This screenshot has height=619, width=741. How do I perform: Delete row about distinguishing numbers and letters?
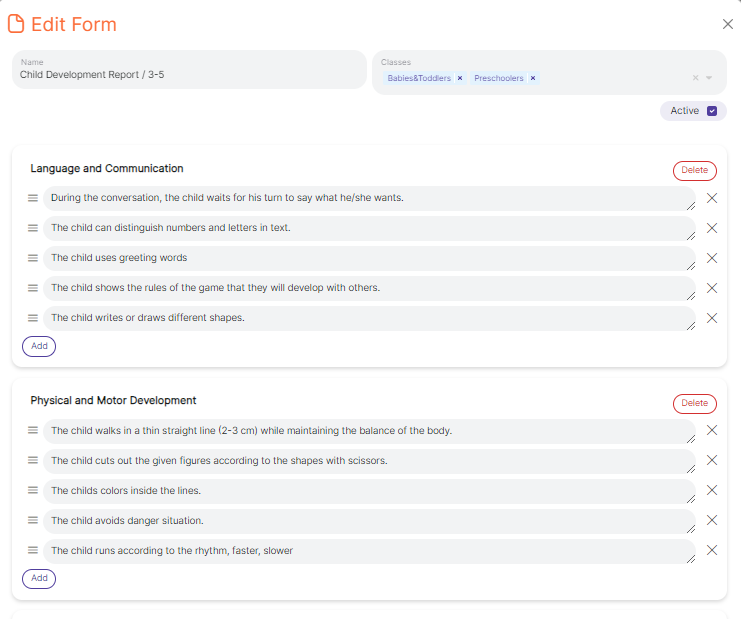coord(712,228)
